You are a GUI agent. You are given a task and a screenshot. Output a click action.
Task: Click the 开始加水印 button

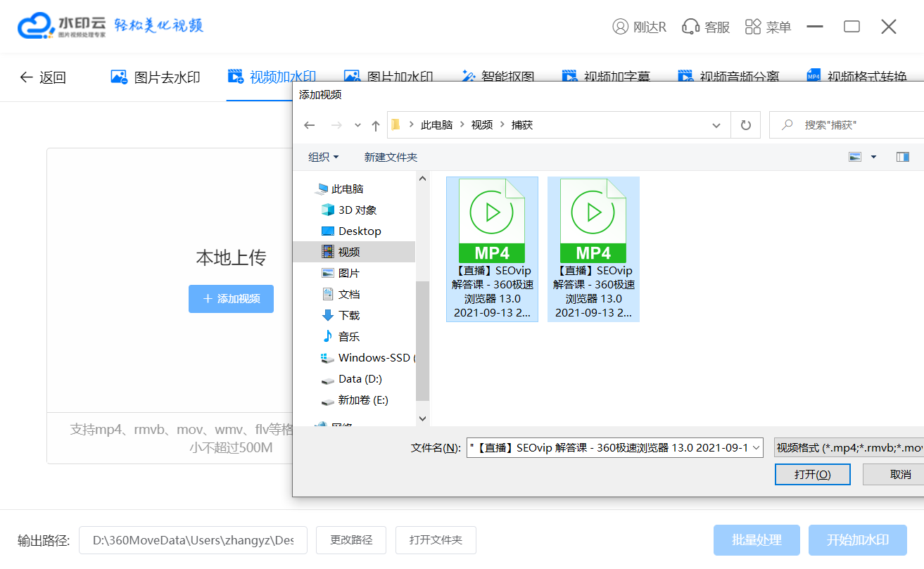(x=858, y=540)
